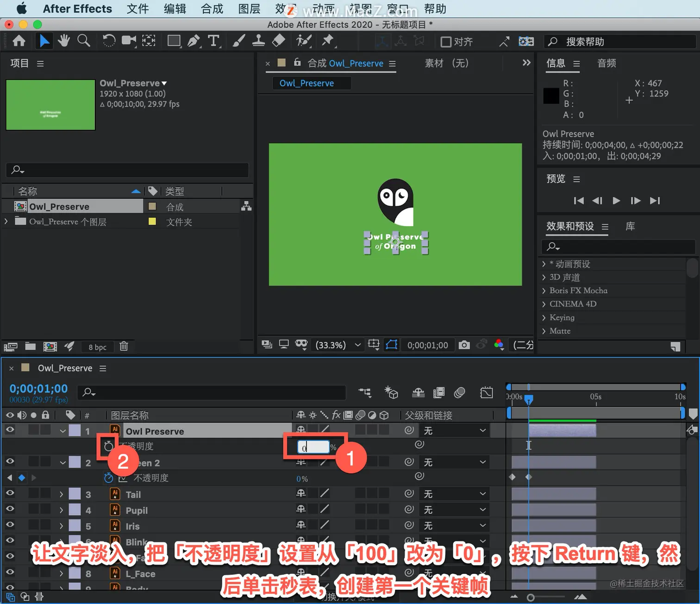This screenshot has height=604, width=700.
Task: Open the 图层 menu
Action: [249, 9]
